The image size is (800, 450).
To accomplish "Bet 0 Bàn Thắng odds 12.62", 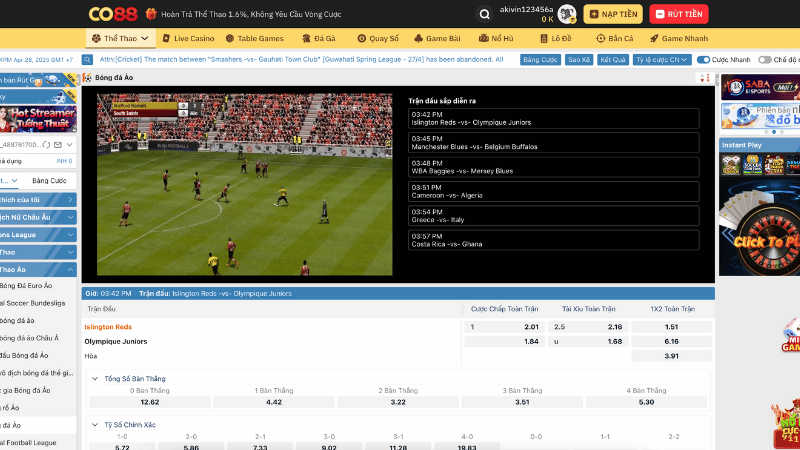I will (x=149, y=402).
